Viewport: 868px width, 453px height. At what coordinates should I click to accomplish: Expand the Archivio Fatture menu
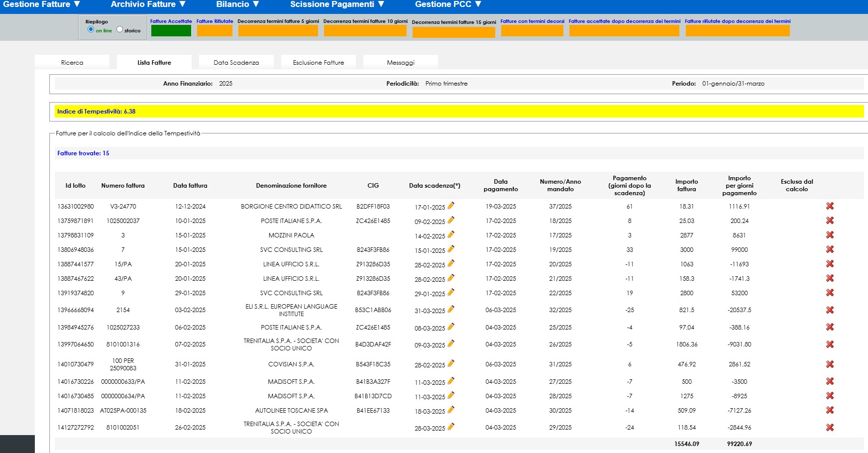148,4
